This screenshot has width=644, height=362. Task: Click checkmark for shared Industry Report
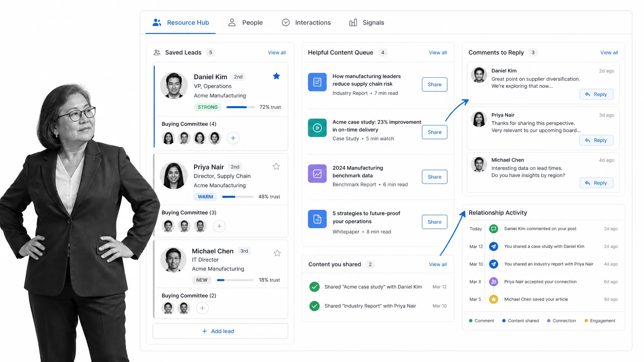pyautogui.click(x=314, y=306)
